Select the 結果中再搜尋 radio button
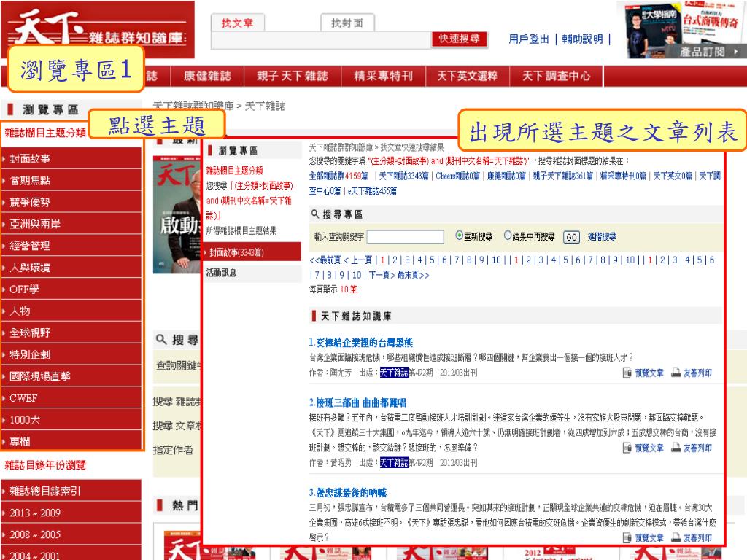The height and width of the screenshot is (560, 747). point(508,236)
